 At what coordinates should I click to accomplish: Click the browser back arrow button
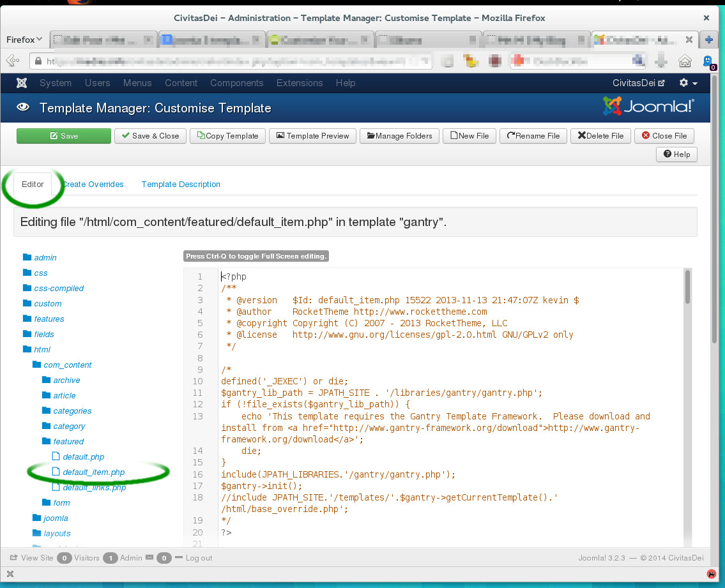(x=13, y=61)
